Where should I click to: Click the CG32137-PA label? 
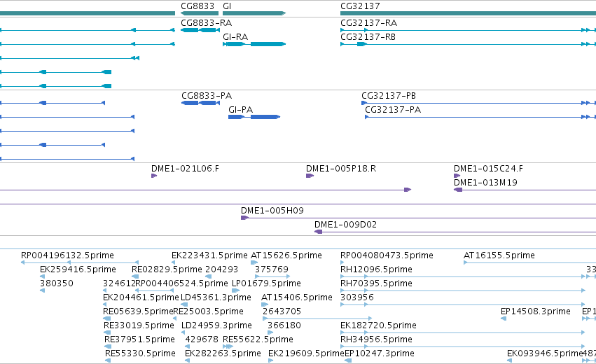393,110
